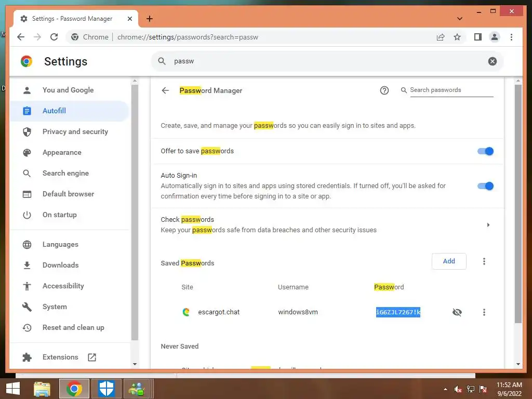The height and width of the screenshot is (399, 532).
Task: Go back using the browser back arrow
Action: (21, 37)
